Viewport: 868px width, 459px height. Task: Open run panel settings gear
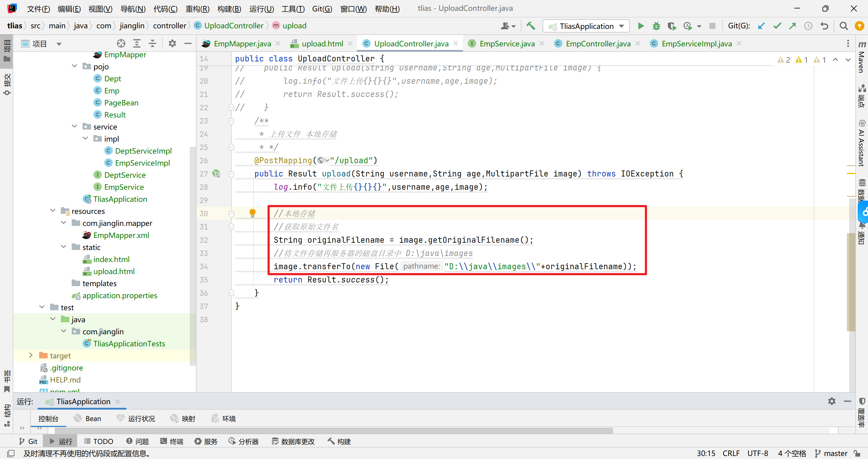(832, 401)
